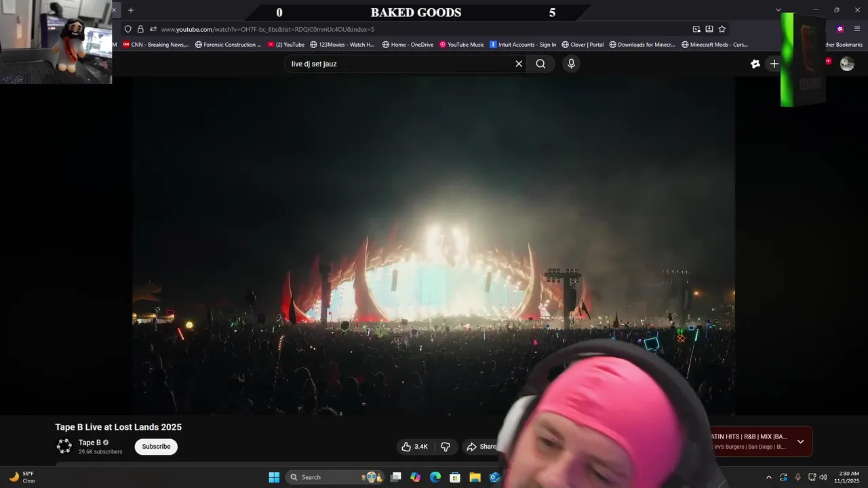Open Microsoft Store from the taskbar

click(455, 477)
